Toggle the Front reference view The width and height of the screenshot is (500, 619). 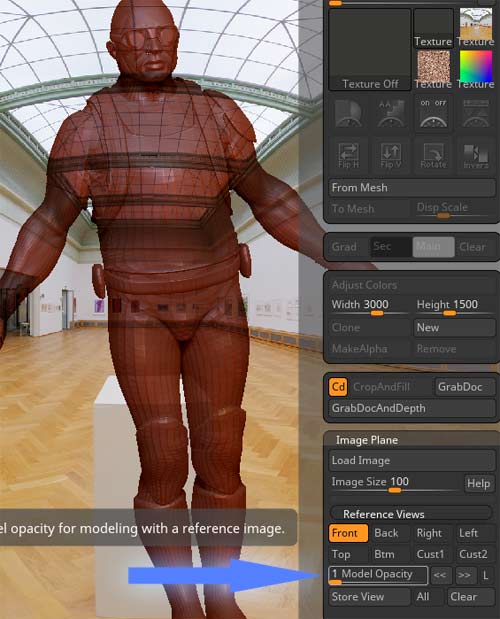[348, 533]
